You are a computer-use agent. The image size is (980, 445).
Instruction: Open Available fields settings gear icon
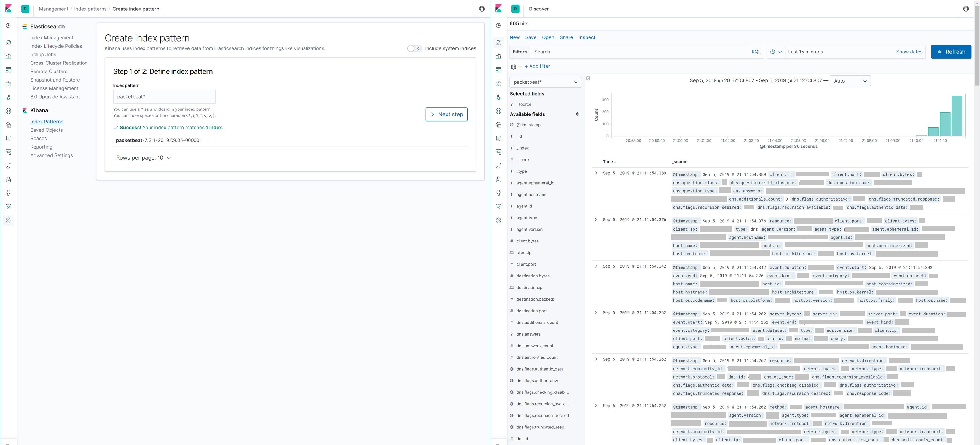point(577,114)
